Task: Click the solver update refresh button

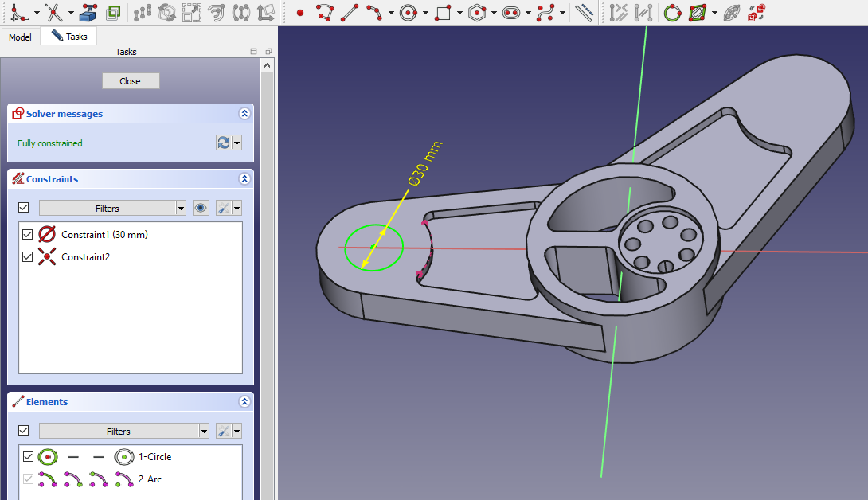Action: click(x=224, y=143)
